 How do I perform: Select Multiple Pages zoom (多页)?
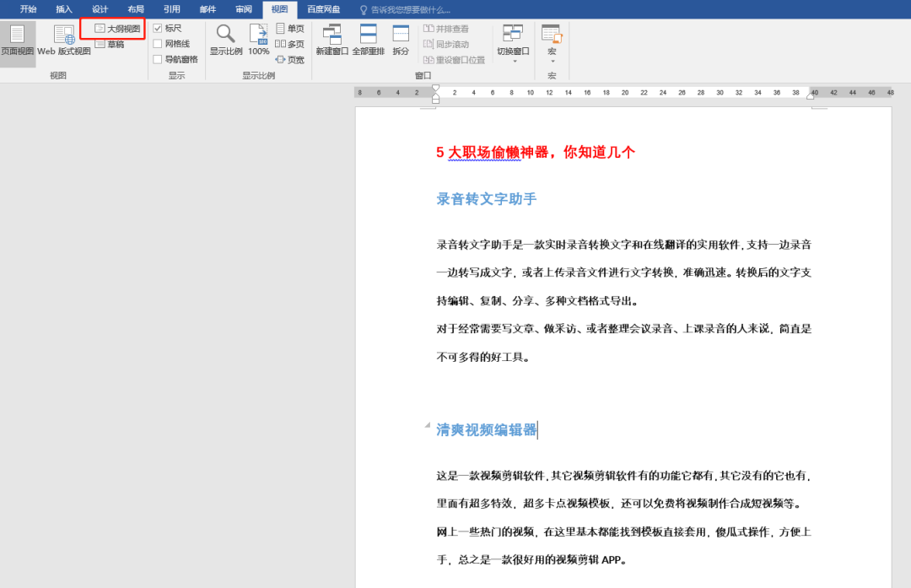click(290, 44)
